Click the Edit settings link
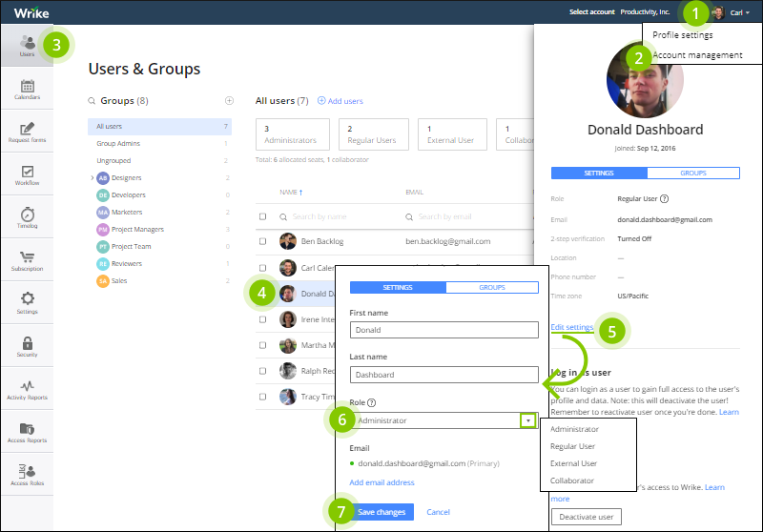The width and height of the screenshot is (763, 532). pyautogui.click(x=571, y=327)
